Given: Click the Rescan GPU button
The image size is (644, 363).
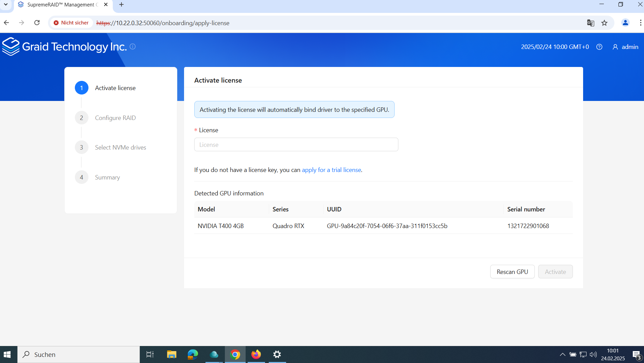Looking at the screenshot, I should (512, 272).
